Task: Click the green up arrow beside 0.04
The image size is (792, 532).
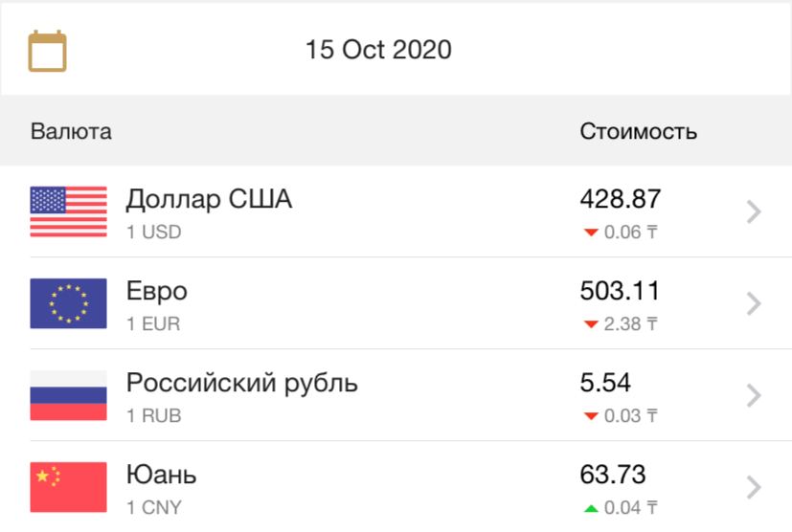Action: coord(591,508)
